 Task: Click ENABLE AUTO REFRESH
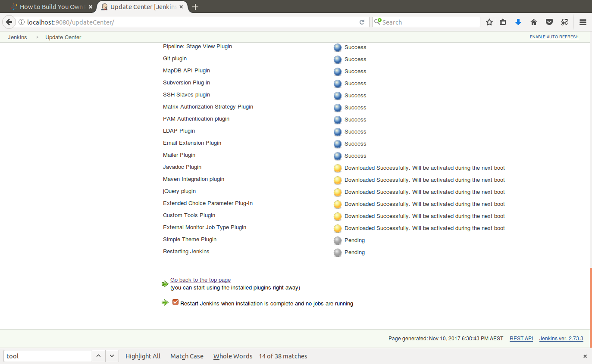[554, 37]
